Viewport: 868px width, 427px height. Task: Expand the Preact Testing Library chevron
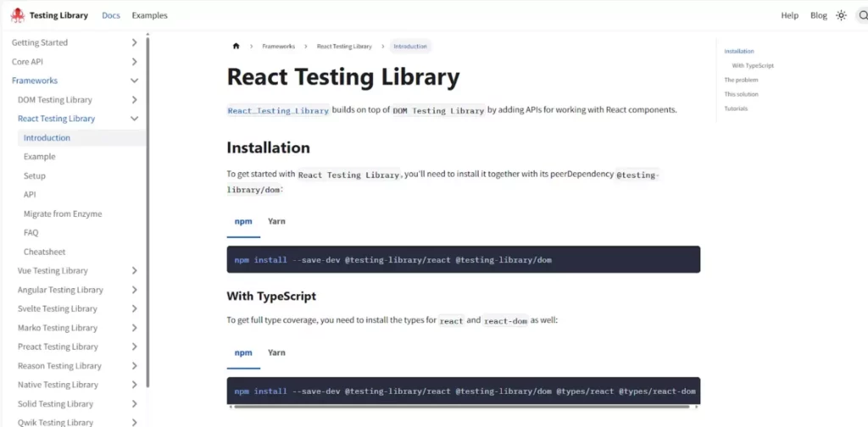coord(135,347)
